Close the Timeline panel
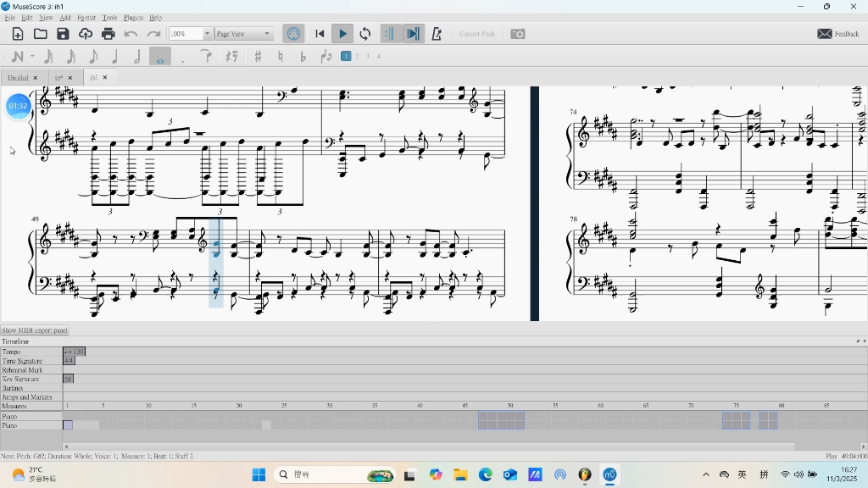The height and width of the screenshot is (488, 868). [864, 341]
